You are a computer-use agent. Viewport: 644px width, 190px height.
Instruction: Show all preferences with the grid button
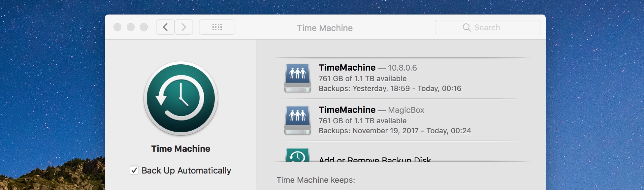217,27
